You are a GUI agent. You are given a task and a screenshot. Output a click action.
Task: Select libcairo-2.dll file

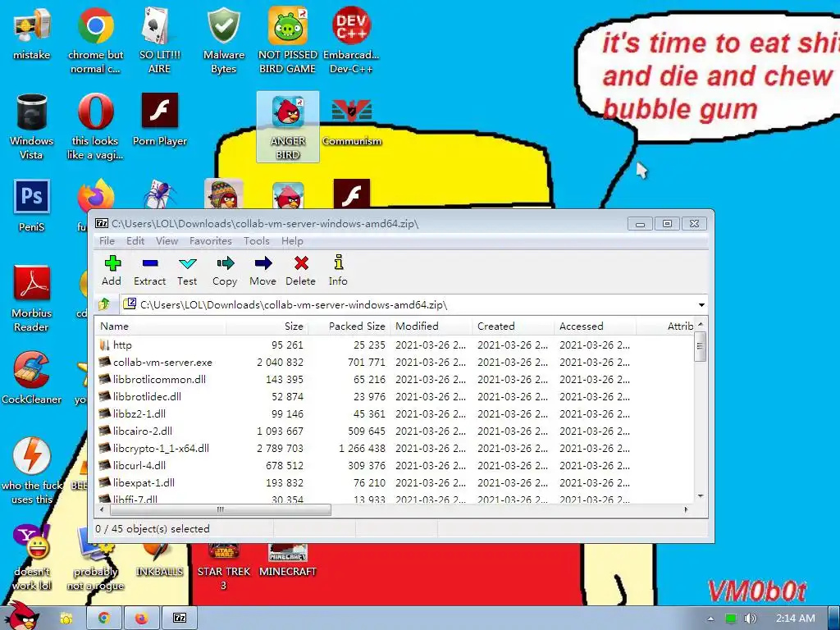[395, 431]
